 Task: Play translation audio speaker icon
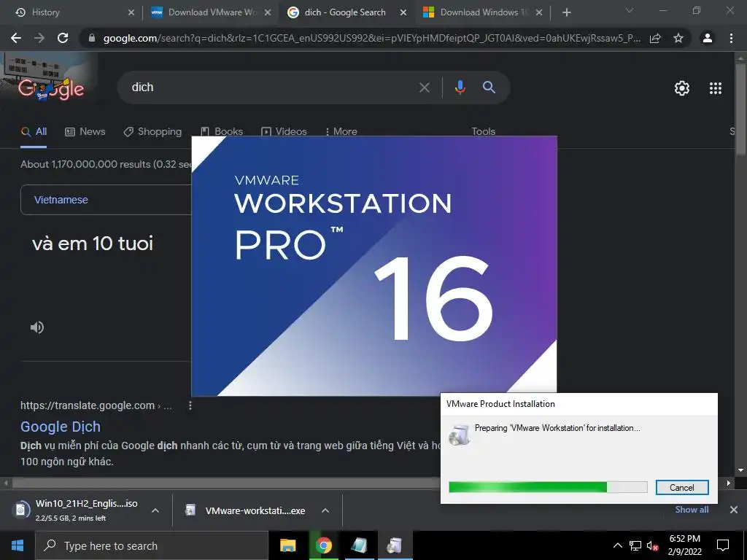pos(37,327)
